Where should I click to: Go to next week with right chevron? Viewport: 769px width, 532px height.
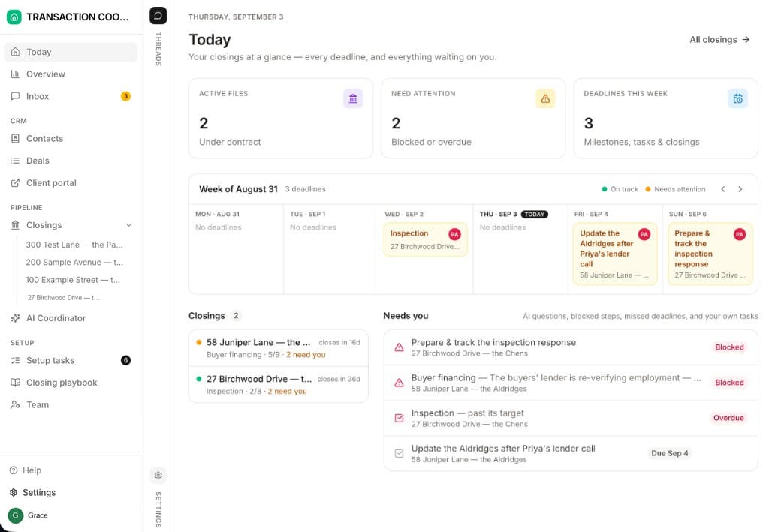[740, 189]
